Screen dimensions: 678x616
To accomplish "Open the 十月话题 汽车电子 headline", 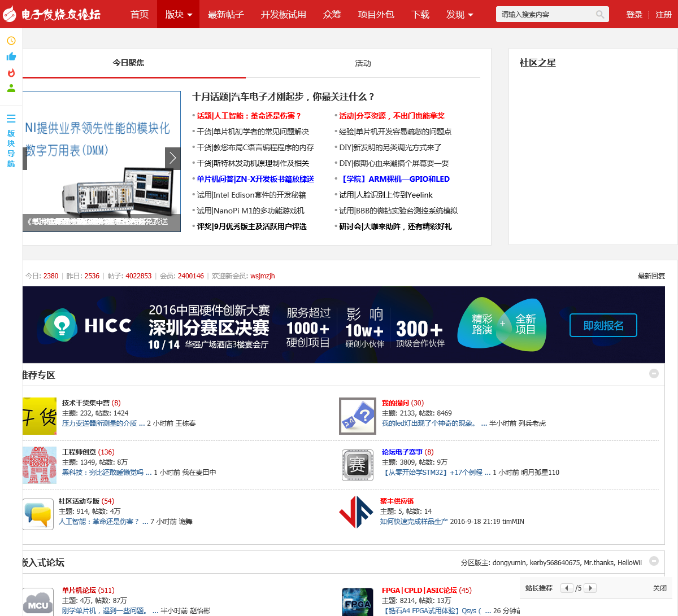I will click(x=284, y=97).
